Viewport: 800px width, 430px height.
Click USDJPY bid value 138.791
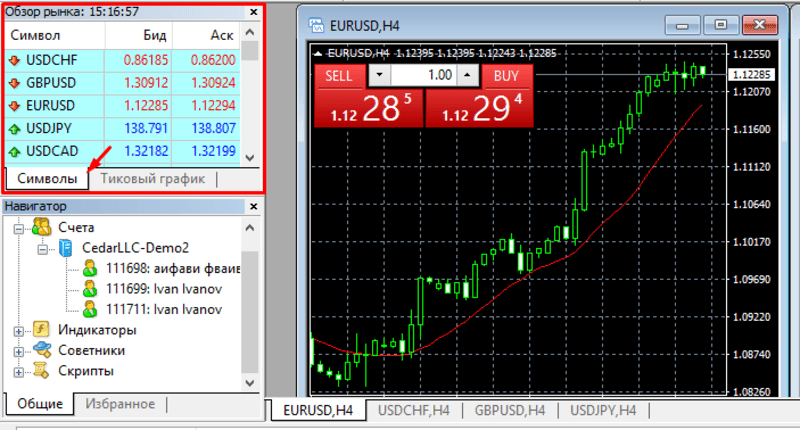[x=146, y=128]
